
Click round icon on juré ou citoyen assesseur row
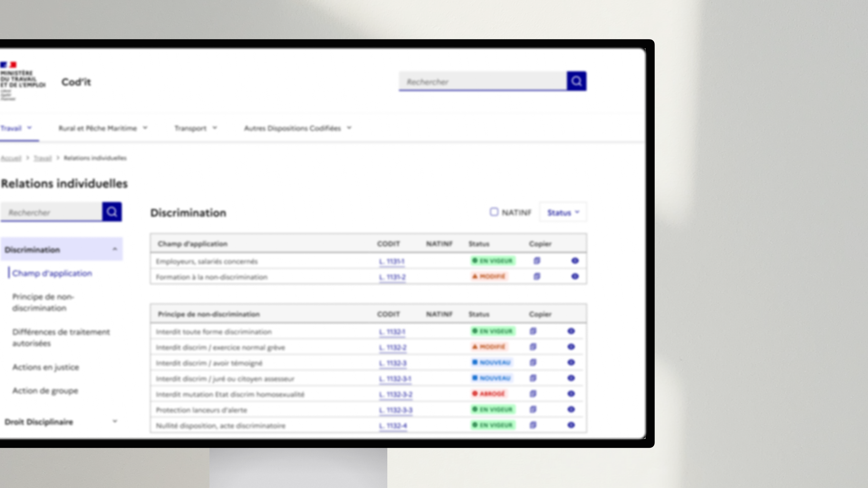click(x=571, y=378)
